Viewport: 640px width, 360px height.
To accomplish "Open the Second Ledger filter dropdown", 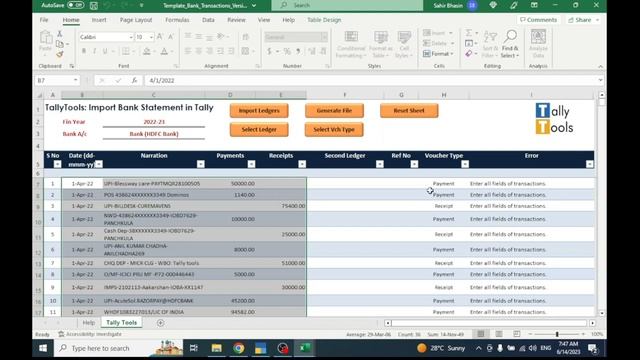I will tap(380, 164).
